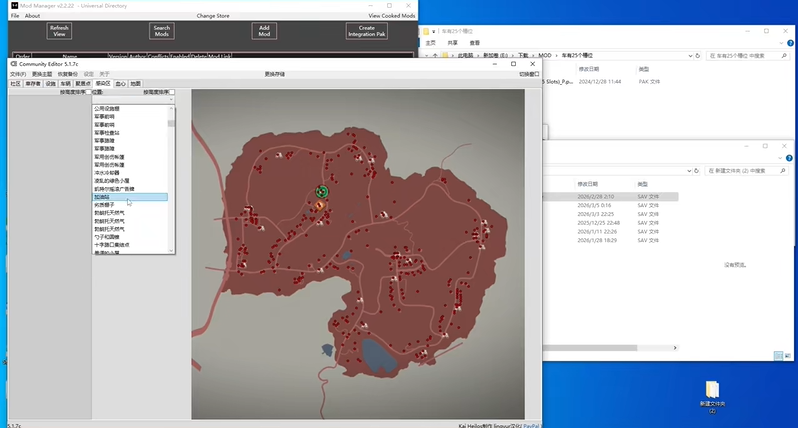Click the green survivor marker on the map
The image size is (798, 428).
pyautogui.click(x=322, y=191)
